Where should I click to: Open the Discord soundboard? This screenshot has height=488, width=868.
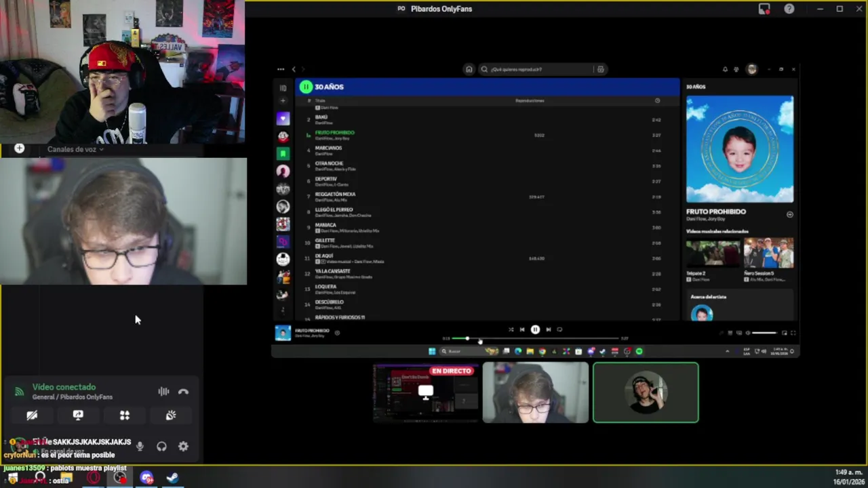(x=171, y=415)
